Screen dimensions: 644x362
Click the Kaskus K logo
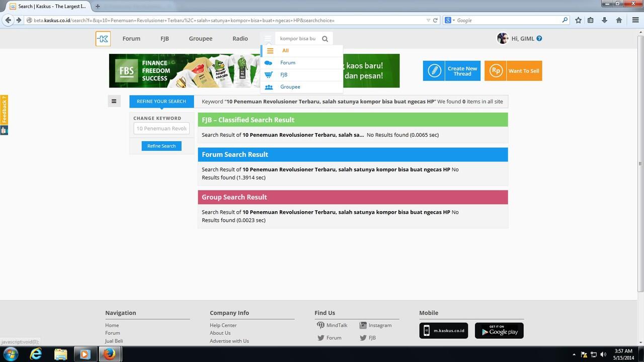(103, 39)
